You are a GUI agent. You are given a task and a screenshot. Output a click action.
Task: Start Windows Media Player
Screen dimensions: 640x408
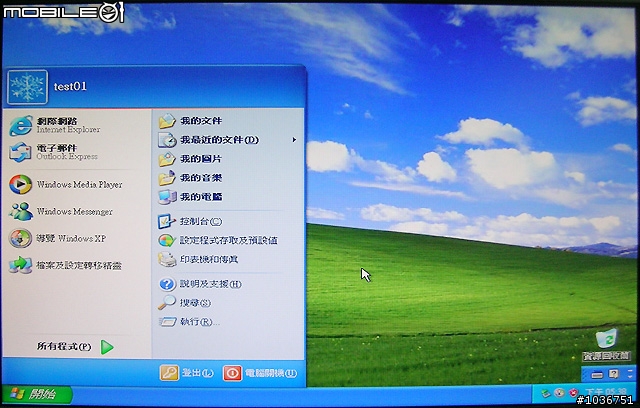[66, 184]
